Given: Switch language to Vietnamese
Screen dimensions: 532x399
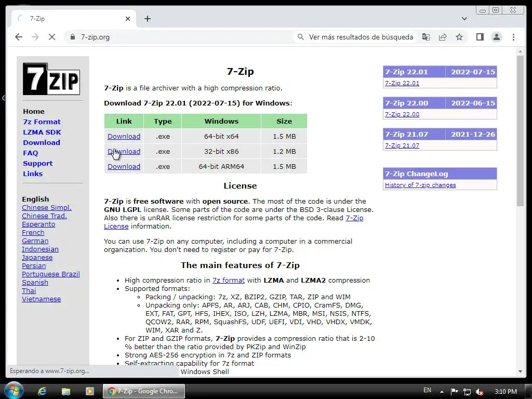Looking at the screenshot, I should [x=42, y=299].
